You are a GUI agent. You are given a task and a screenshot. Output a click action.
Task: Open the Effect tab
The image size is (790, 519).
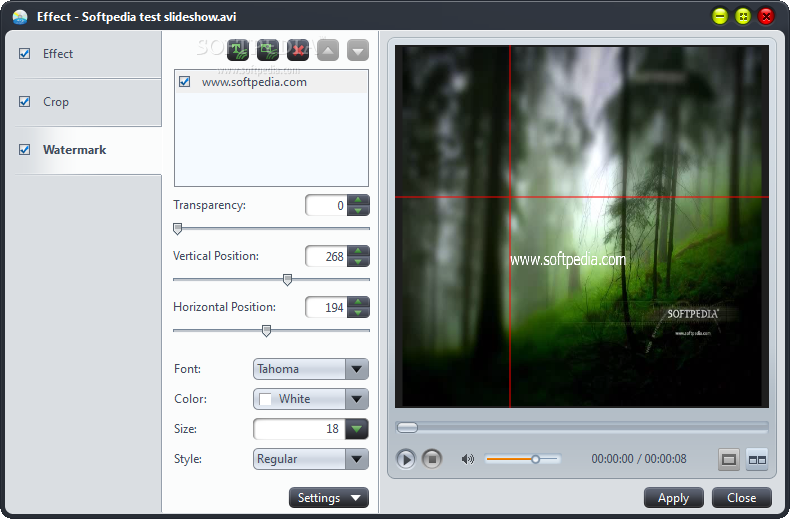point(88,54)
